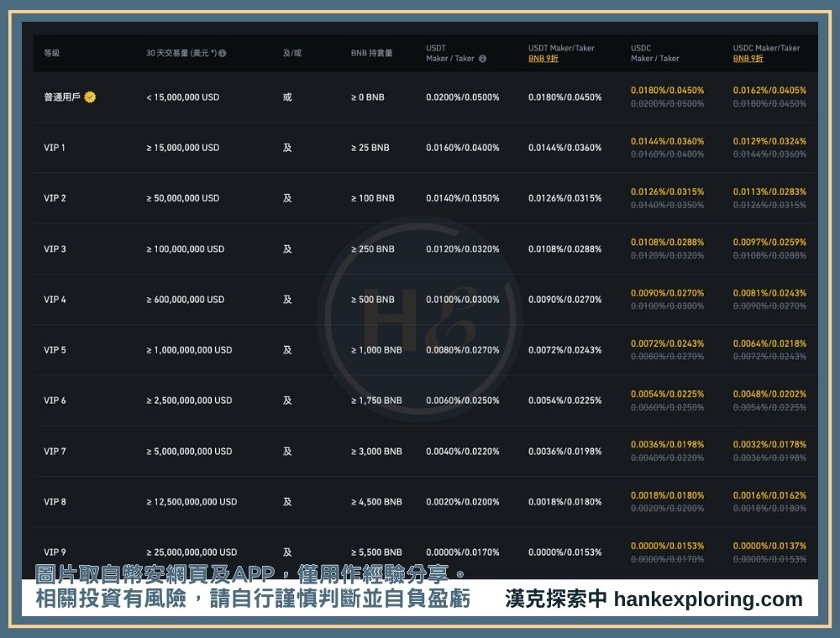The width and height of the screenshot is (840, 638).
Task: Click VIP 9 USDT fee 0.0000%/0.0170% in white
Action: point(463,552)
